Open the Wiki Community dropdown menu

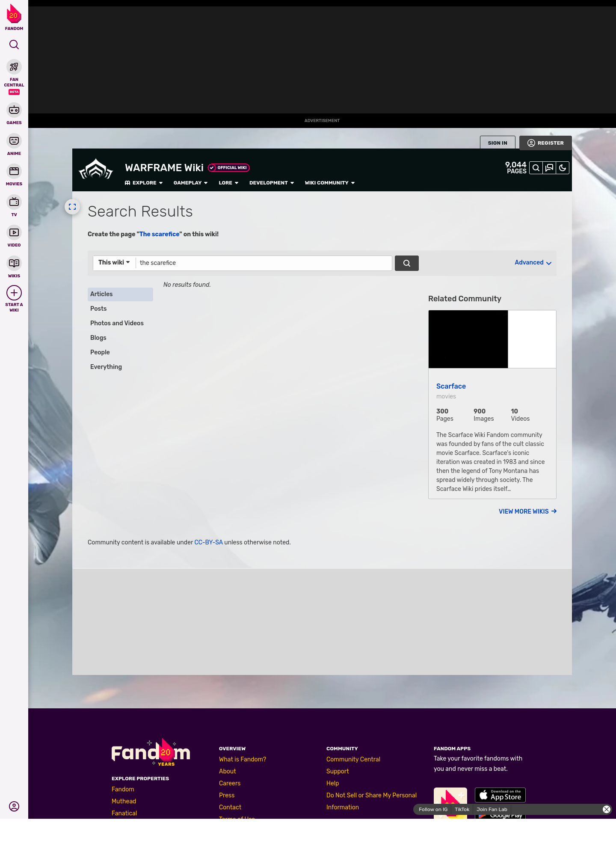330,183
